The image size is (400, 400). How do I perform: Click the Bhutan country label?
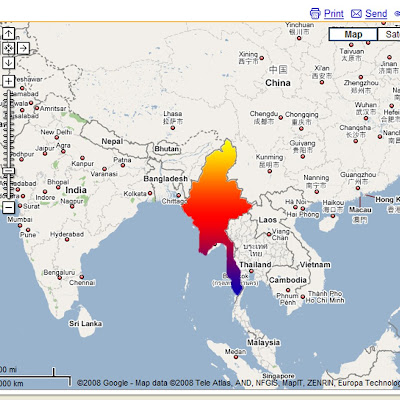click(x=167, y=149)
